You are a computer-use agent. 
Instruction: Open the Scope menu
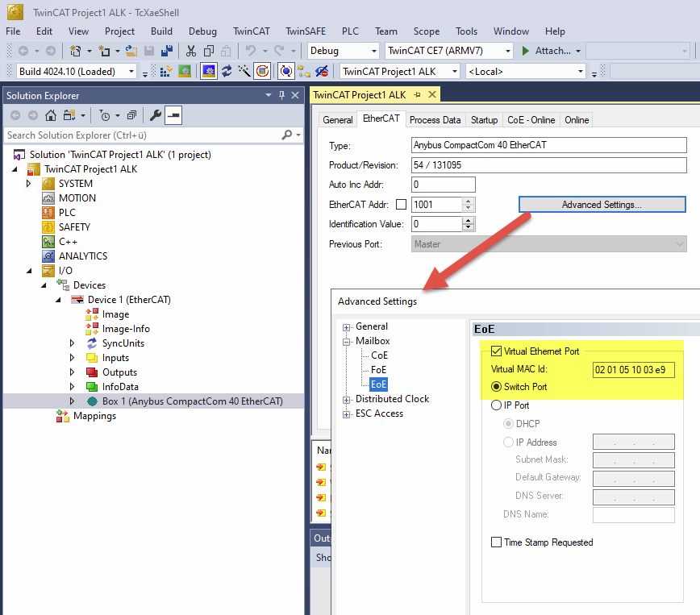427,31
